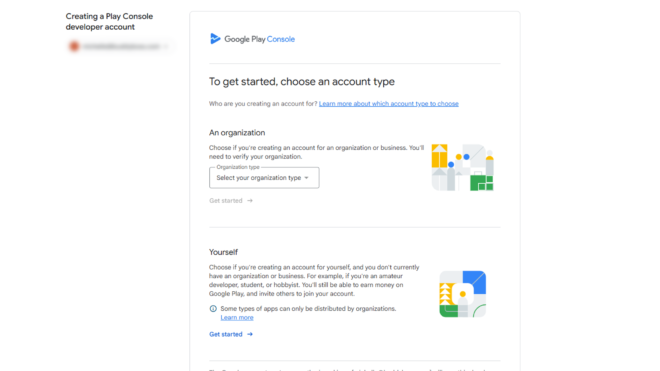Click the 'Creating a Play Console developer account' title
Image resolution: width=660 pixels, height=371 pixels.
(x=109, y=21)
